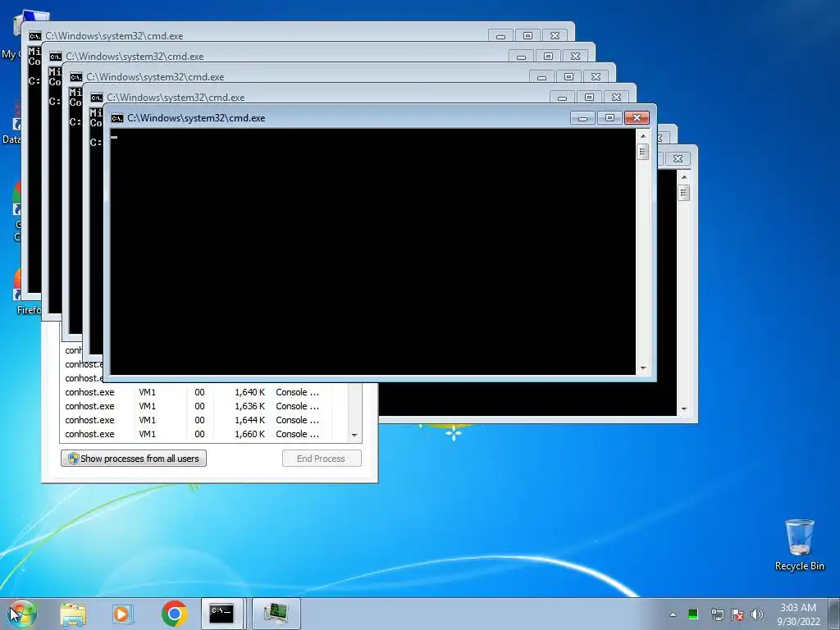Open the volume speaker tray icon
The height and width of the screenshot is (630, 840).
pos(756,614)
